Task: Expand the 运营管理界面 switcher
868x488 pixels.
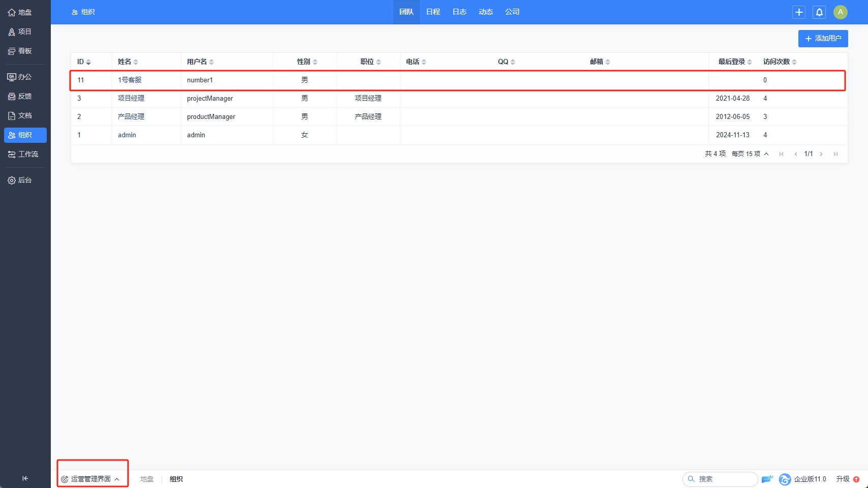Action: pyautogui.click(x=90, y=479)
